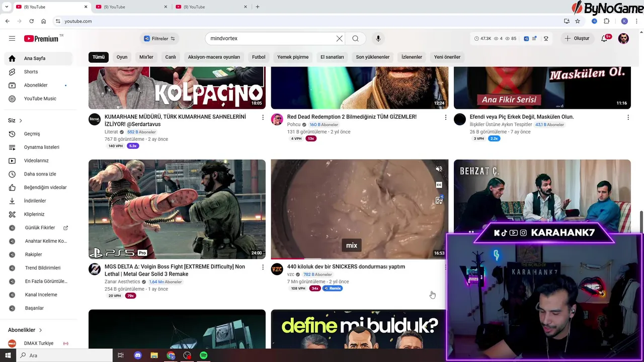
Task: Clear the search box with the X icon
Action: tap(340, 39)
